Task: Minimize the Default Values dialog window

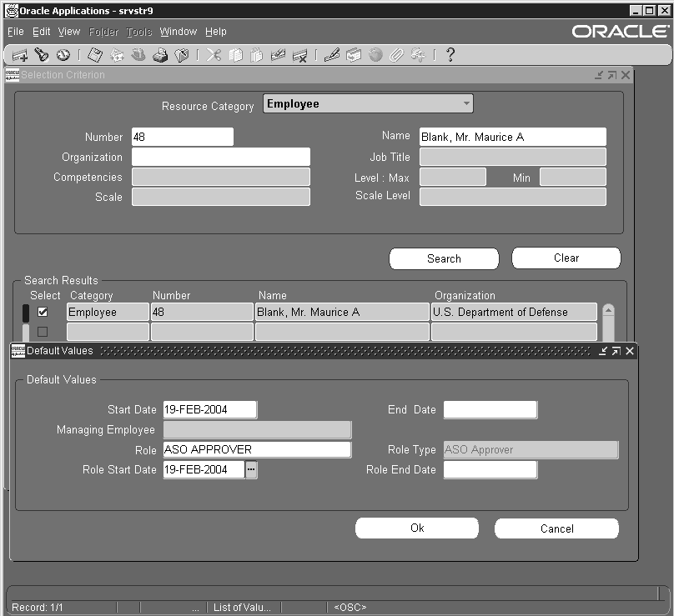Action: click(603, 351)
